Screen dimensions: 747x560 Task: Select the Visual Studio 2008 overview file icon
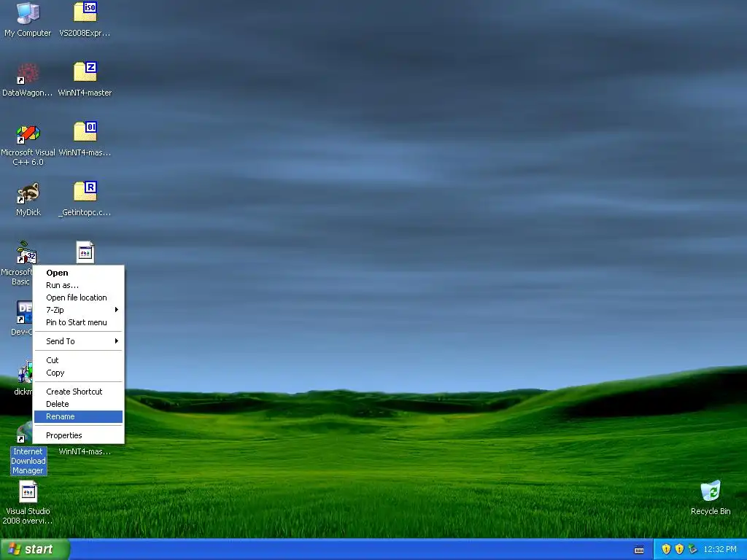pos(28,492)
